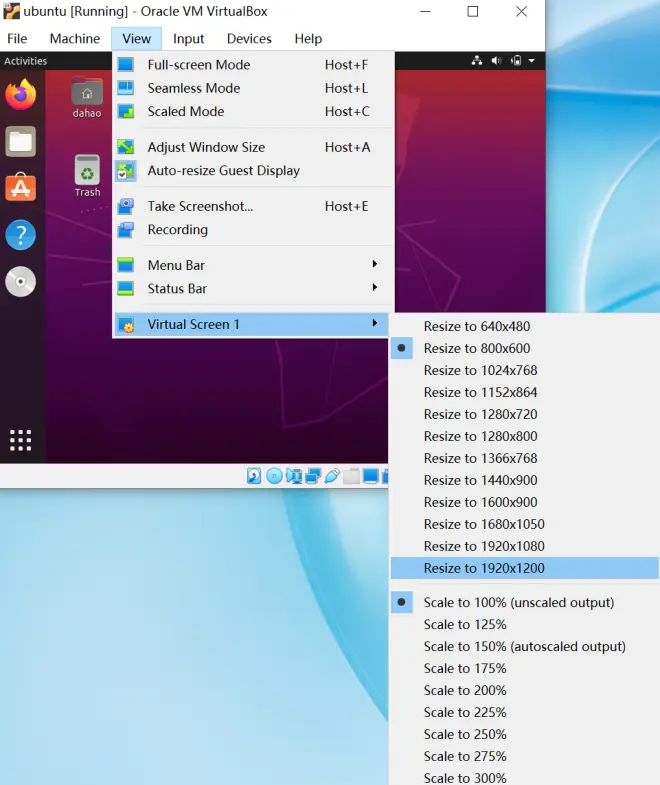Click the audio indicator icon in status bar
The width and height of the screenshot is (660, 785).
tap(294, 476)
